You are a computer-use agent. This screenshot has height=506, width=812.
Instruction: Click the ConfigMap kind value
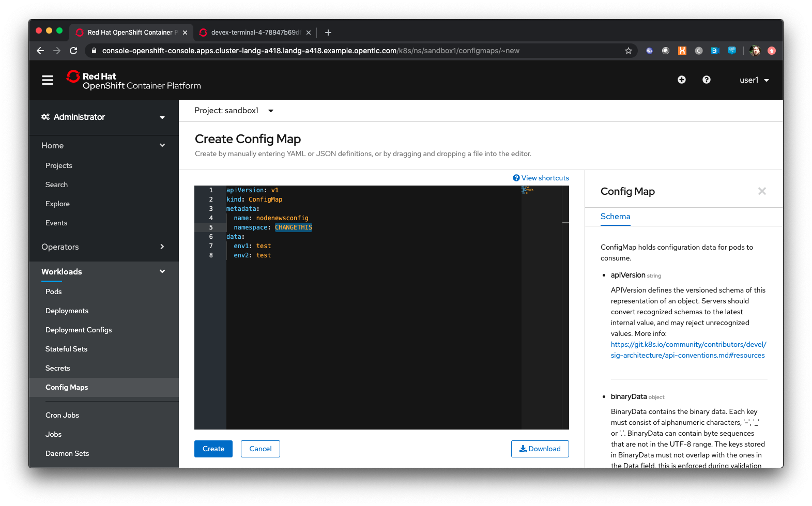click(x=266, y=200)
